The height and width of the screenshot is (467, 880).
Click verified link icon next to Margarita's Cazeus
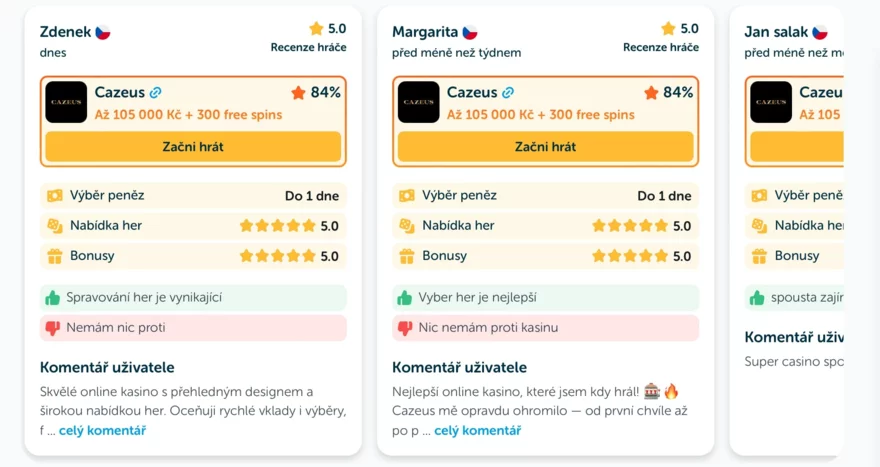(x=508, y=93)
